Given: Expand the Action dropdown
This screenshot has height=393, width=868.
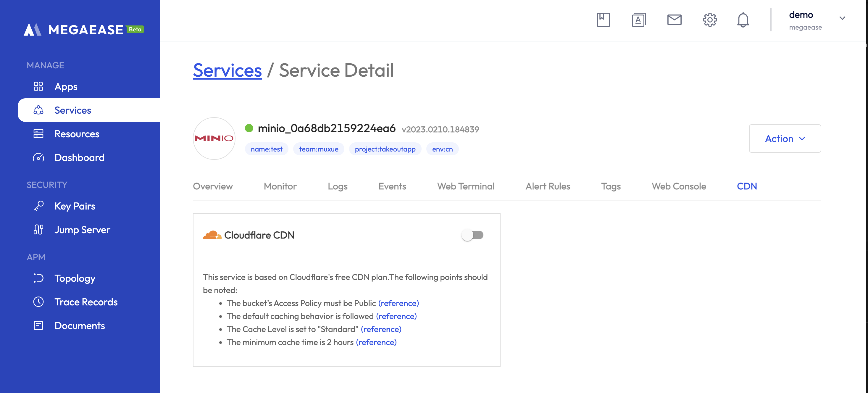Looking at the screenshot, I should (x=785, y=138).
